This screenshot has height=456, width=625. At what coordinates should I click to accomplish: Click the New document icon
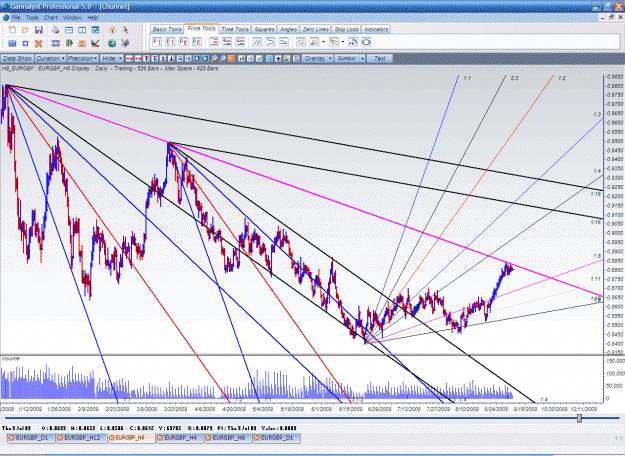pos(12,30)
